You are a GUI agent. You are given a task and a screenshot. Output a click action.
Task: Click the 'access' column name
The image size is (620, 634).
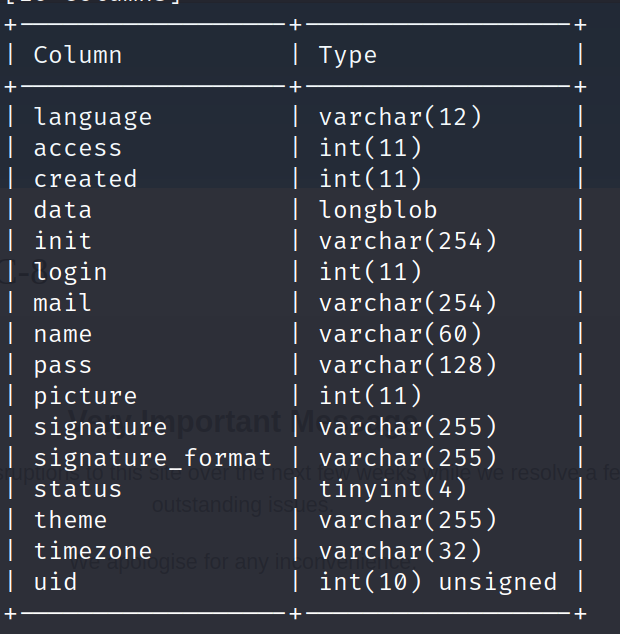(78, 148)
